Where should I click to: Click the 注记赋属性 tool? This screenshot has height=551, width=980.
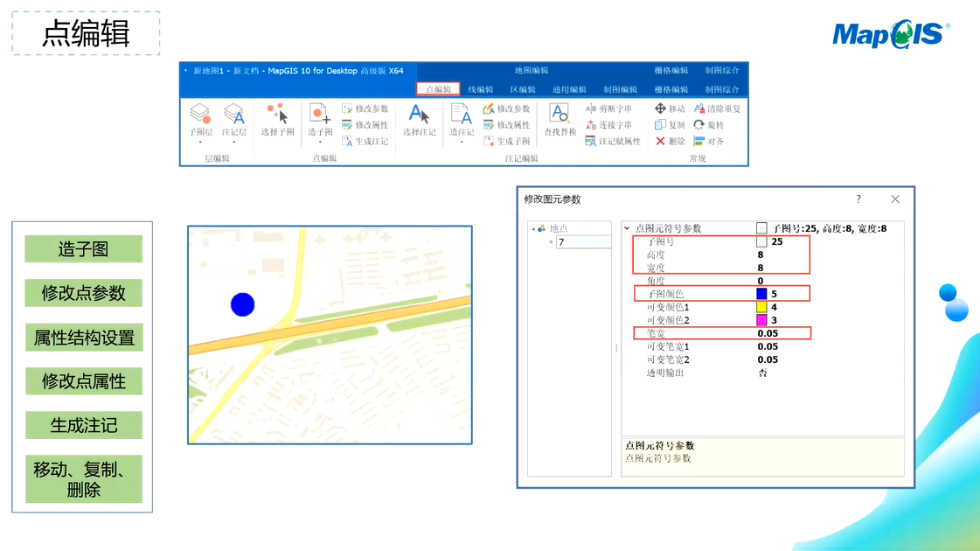click(x=613, y=142)
